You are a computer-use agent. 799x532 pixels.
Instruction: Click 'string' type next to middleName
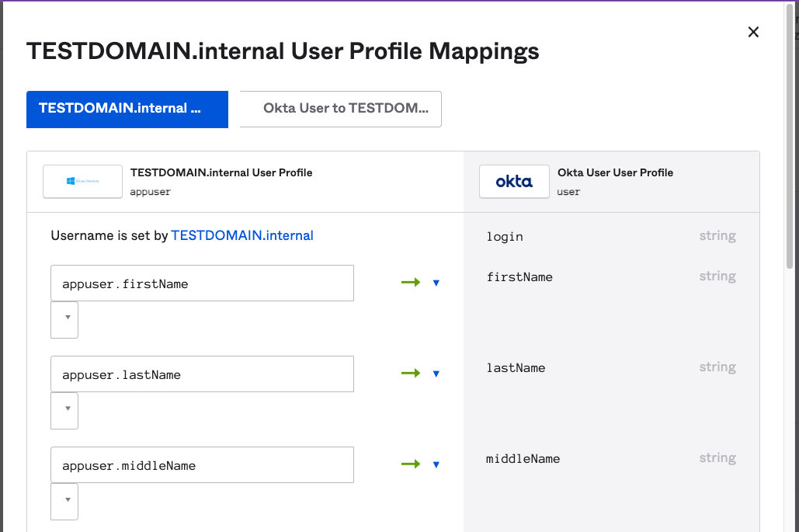(717, 458)
